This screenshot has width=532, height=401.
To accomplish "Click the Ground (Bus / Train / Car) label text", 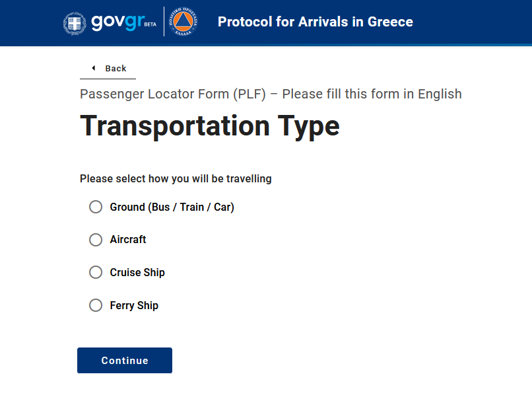I will pos(172,207).
